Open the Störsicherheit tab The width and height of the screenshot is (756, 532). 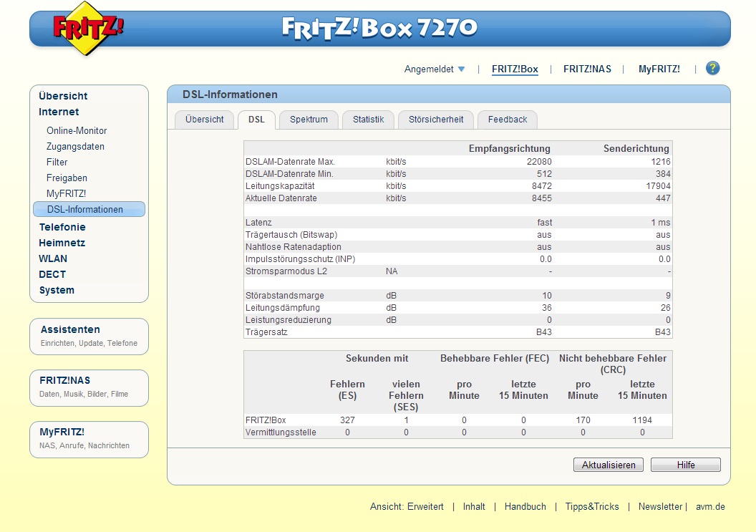pos(436,120)
